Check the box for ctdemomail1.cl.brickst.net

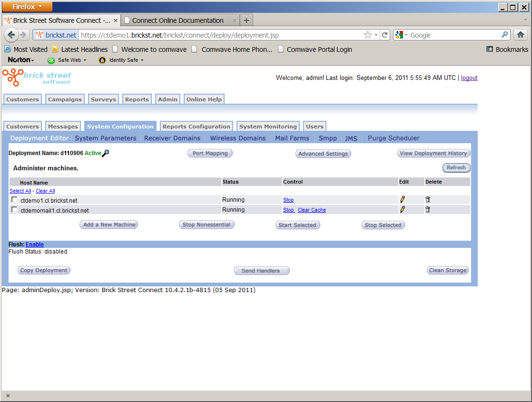coord(14,210)
